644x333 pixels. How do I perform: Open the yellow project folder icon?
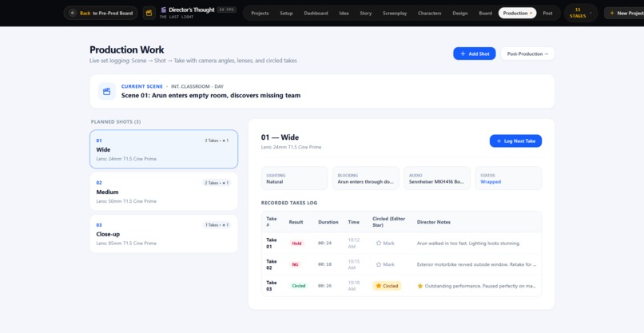pyautogui.click(x=149, y=13)
